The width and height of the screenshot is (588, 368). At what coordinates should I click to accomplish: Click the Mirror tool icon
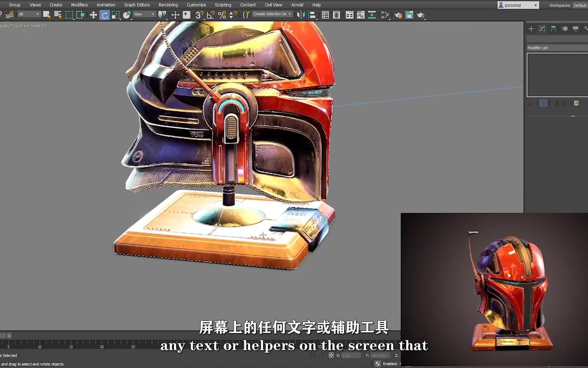pos(301,15)
